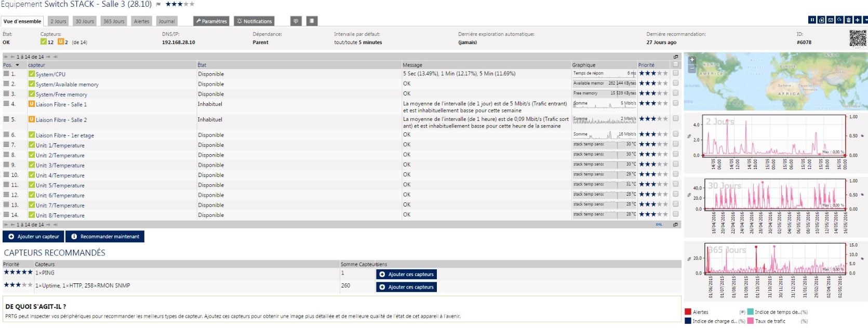
Task: Open the comment bubble icon button
Action: [296, 21]
